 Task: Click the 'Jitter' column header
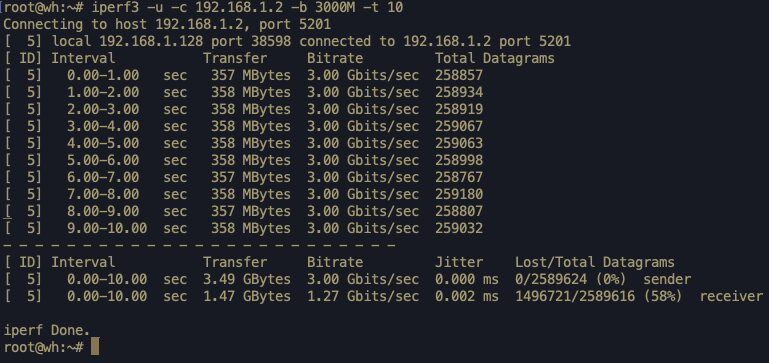[459, 262]
